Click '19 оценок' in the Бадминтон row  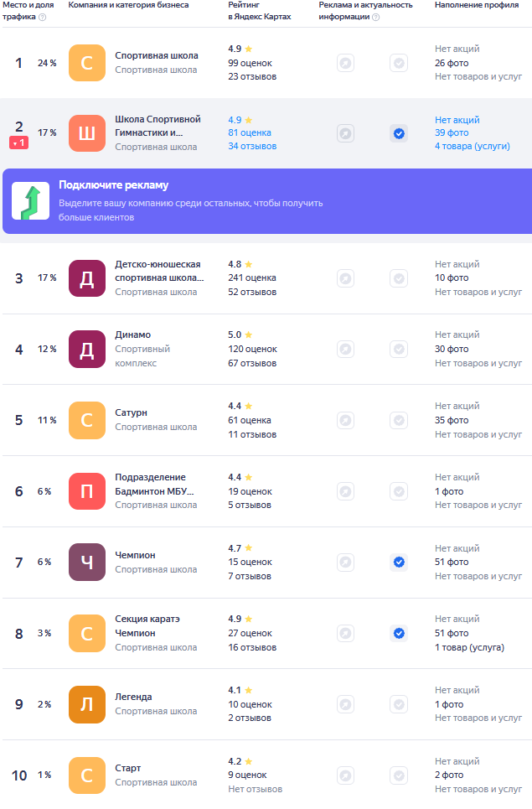coord(250,492)
